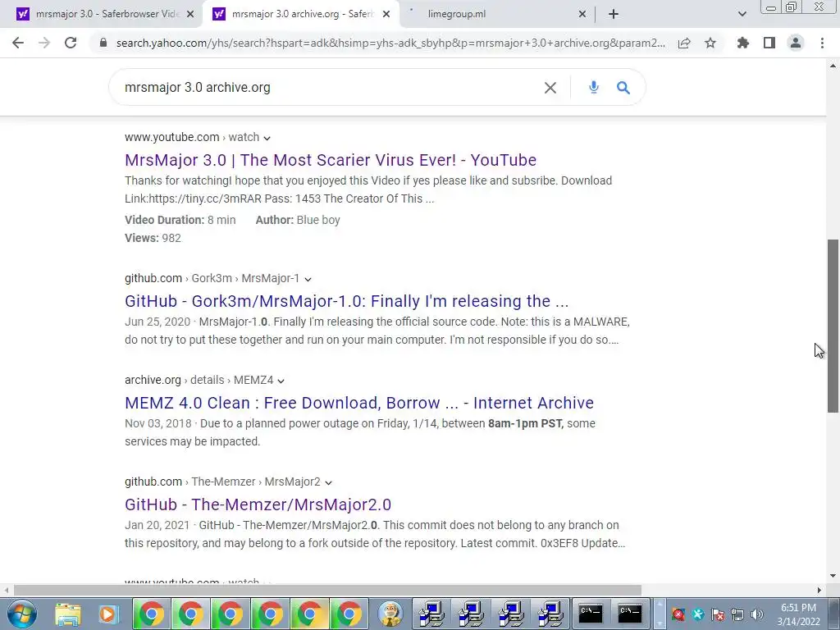Open the Windows Start menu
The image size is (840, 630).
[22, 614]
